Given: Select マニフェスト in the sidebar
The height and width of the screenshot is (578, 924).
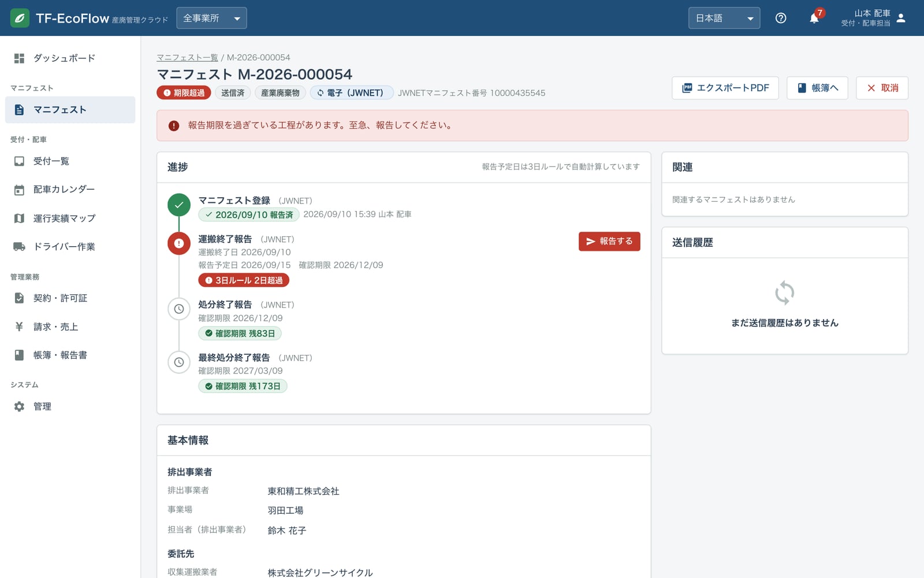Looking at the screenshot, I should click(x=70, y=110).
